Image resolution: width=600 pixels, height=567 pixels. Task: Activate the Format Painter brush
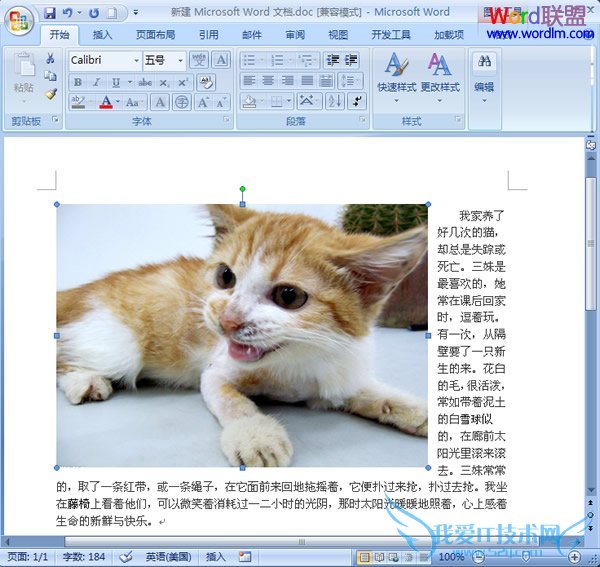click(x=50, y=94)
